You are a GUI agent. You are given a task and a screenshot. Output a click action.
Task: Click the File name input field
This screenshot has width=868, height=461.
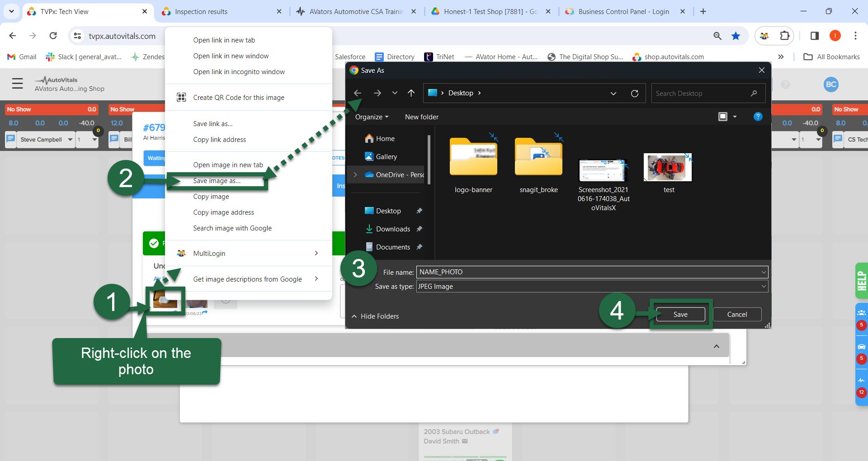tap(588, 272)
